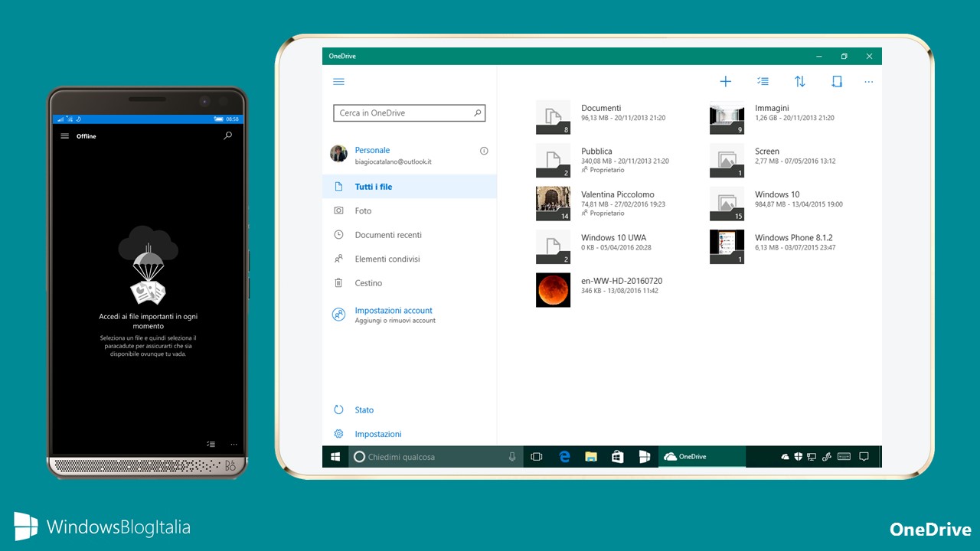Screen dimensions: 980x551
Task: Click the info icon beside Personale account
Action: 484,151
